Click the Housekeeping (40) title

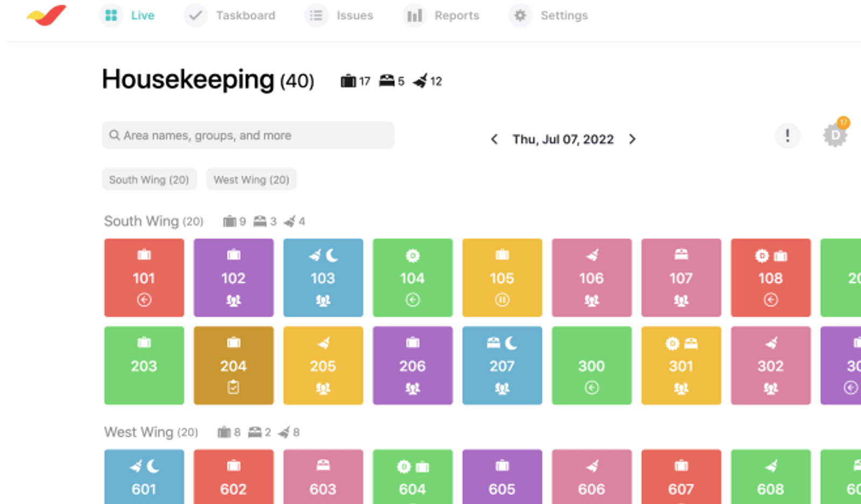(x=208, y=80)
